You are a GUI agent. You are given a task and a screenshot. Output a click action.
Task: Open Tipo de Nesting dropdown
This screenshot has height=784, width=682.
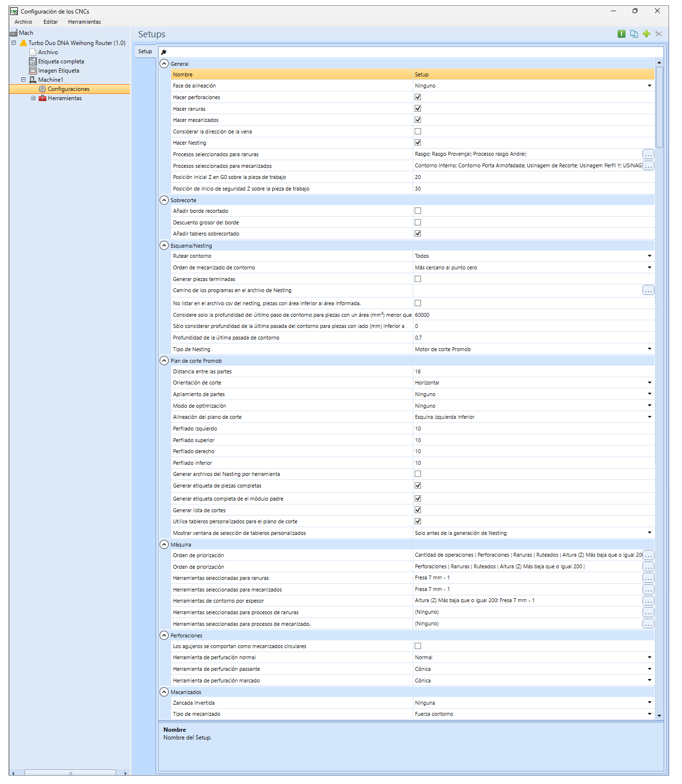pos(649,349)
